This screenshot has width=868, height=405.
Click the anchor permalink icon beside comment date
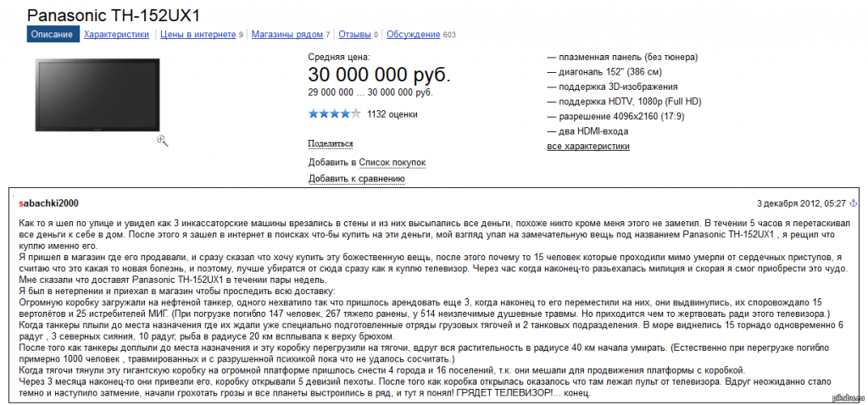pyautogui.click(x=853, y=203)
